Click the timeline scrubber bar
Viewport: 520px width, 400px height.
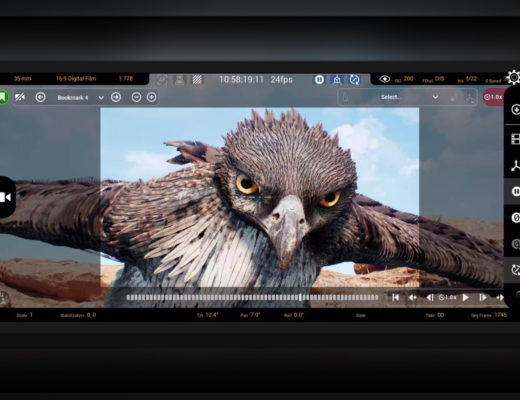252,297
